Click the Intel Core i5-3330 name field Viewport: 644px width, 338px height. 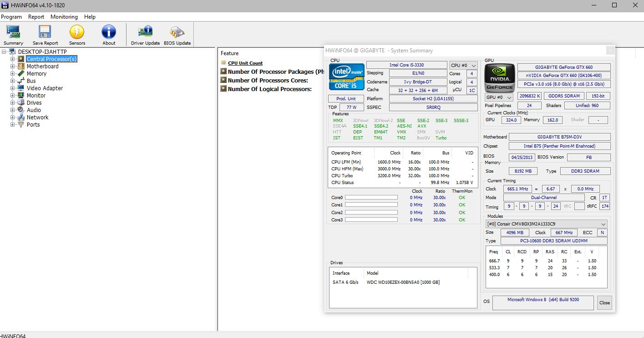click(x=407, y=65)
